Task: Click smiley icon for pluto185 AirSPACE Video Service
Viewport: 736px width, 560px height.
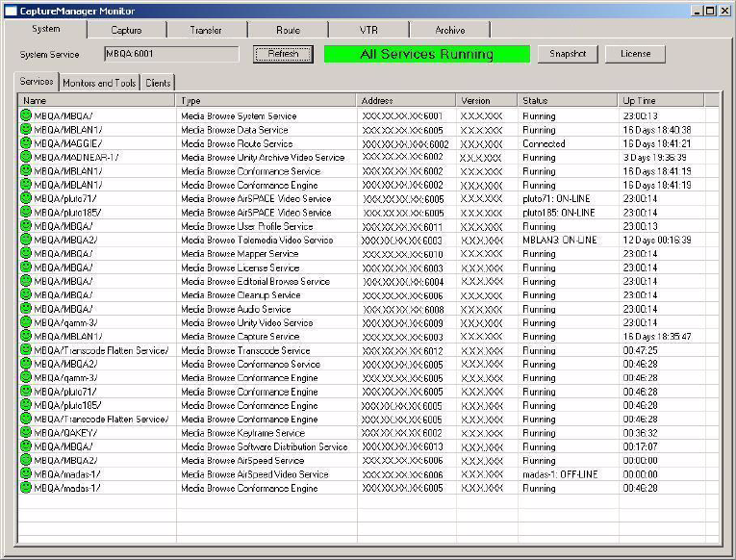Action: (x=26, y=212)
